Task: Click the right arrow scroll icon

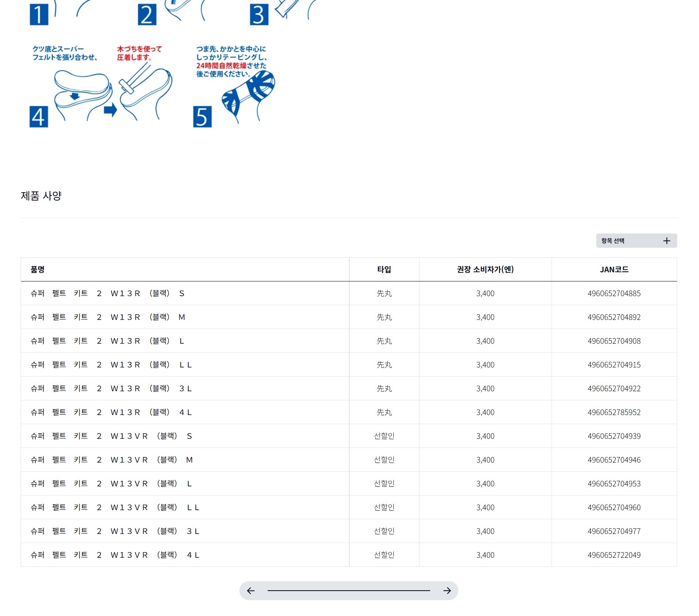Action: [x=447, y=591]
